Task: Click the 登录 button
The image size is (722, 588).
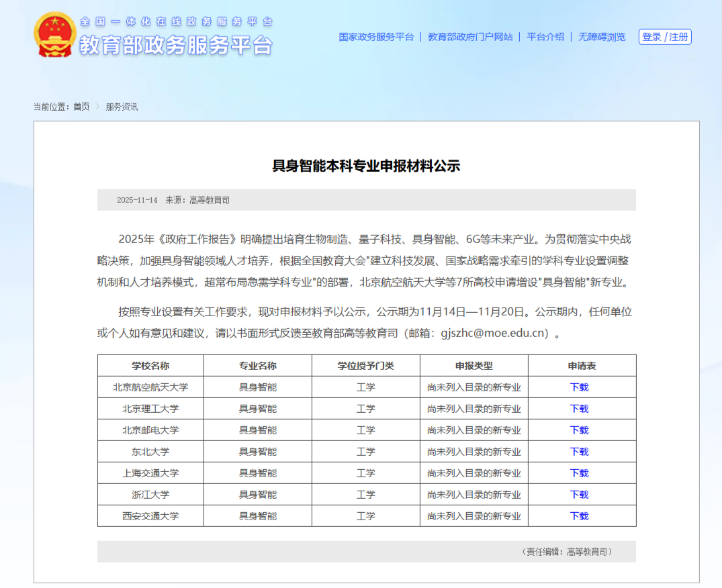Action: [x=653, y=37]
